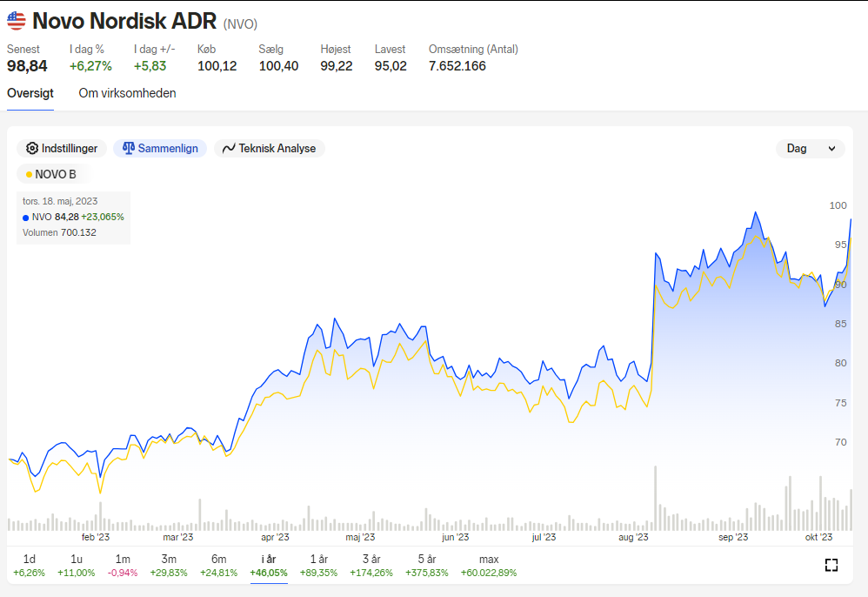Click the 100 price axis label

tap(838, 205)
